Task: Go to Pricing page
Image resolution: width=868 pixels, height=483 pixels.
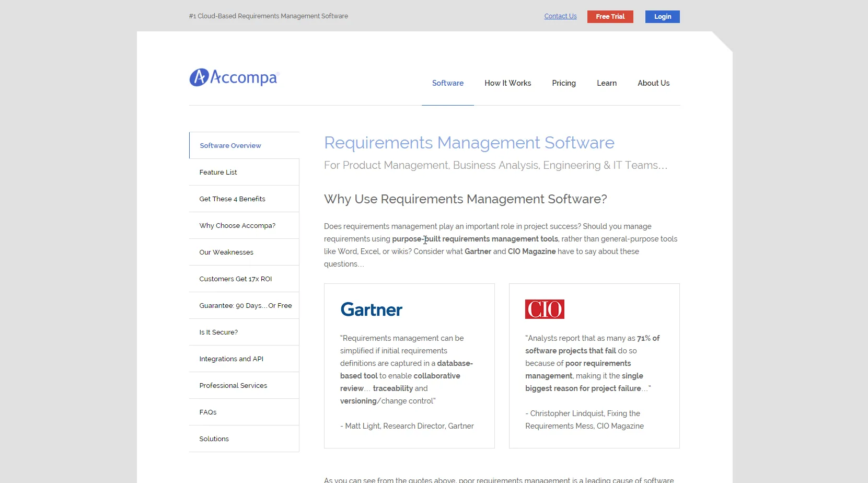Action: point(564,83)
